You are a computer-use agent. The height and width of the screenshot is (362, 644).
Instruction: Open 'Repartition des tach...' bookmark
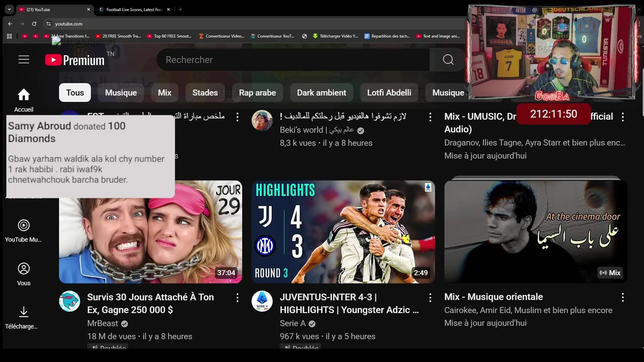(x=387, y=36)
